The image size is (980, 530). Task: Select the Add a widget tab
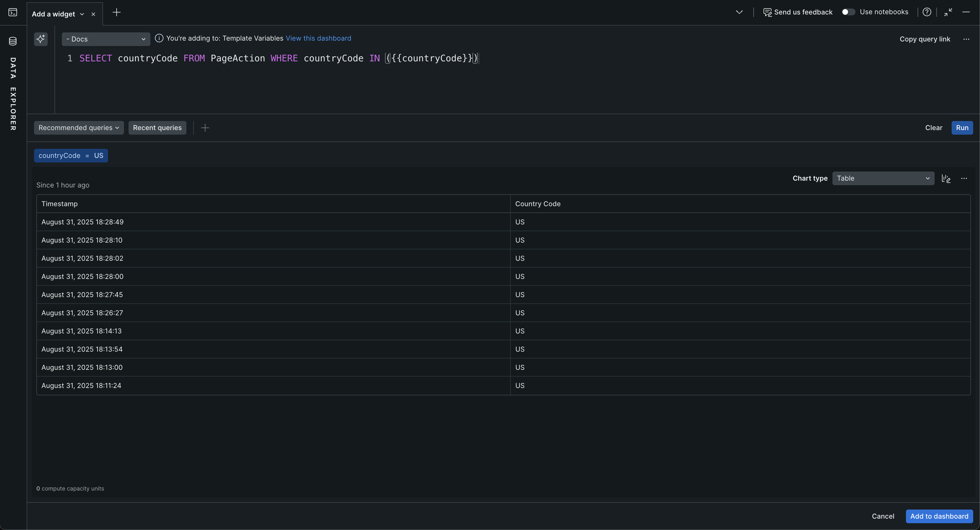click(x=54, y=14)
